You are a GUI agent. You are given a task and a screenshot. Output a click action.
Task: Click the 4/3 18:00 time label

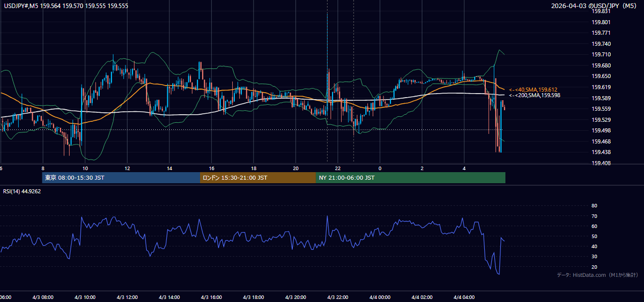coord(254,297)
